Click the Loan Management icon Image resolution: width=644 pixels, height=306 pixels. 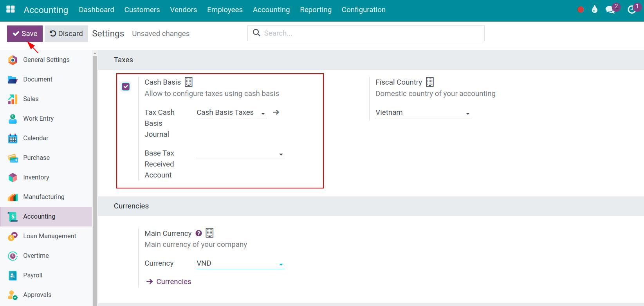click(13, 236)
